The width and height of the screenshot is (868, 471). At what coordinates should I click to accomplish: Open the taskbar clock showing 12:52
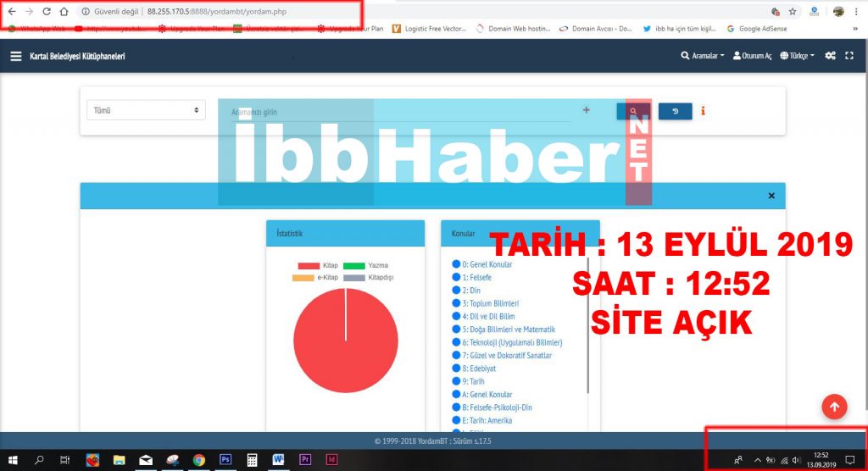click(x=821, y=460)
